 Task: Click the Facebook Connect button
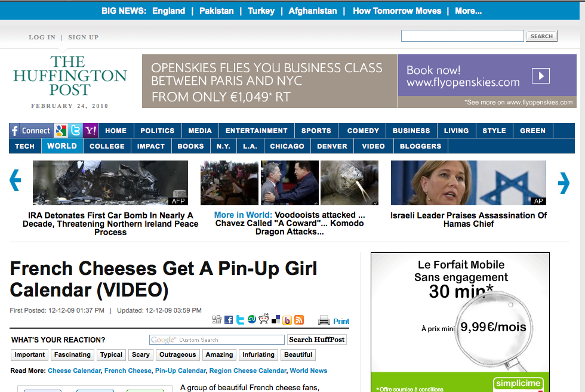pyautogui.click(x=31, y=131)
